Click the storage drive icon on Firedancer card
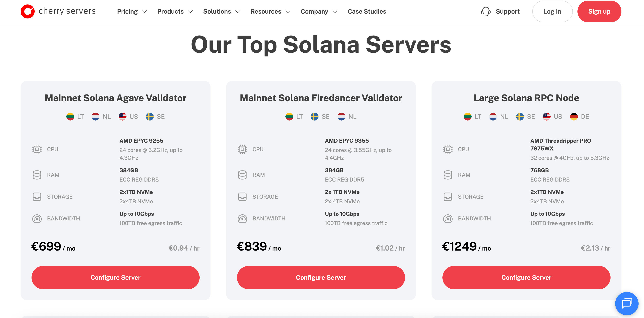The width and height of the screenshot is (644, 318). click(242, 197)
